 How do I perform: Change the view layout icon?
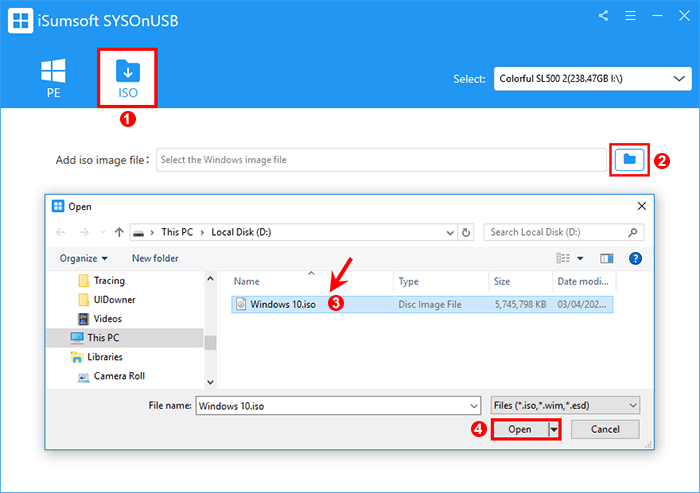point(562,258)
